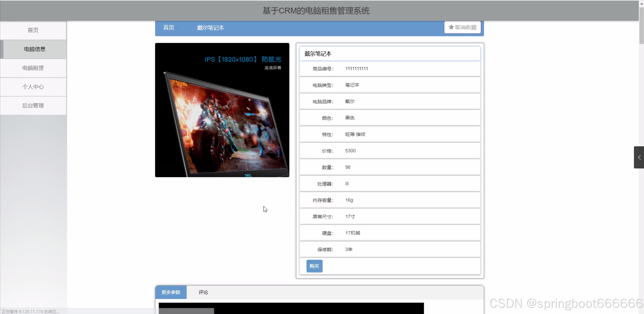Click the 商品编号 value 1111111111
644x314 pixels.
pos(356,68)
